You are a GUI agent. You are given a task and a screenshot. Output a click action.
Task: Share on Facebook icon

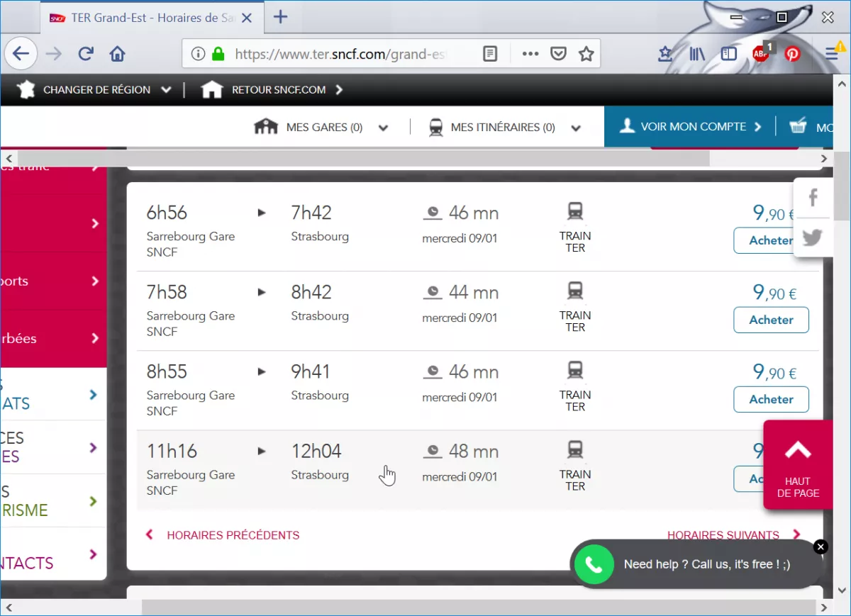813,198
